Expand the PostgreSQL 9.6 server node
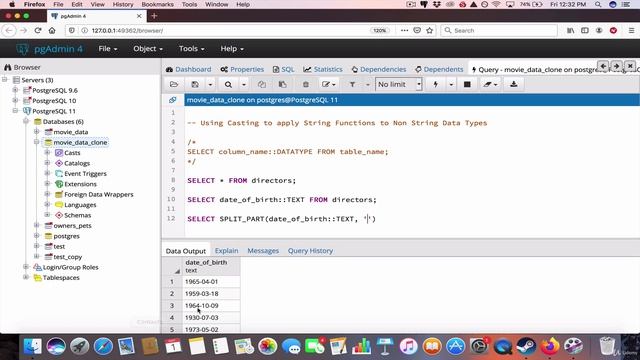Image resolution: width=640 pixels, height=360 pixels. coord(16,90)
